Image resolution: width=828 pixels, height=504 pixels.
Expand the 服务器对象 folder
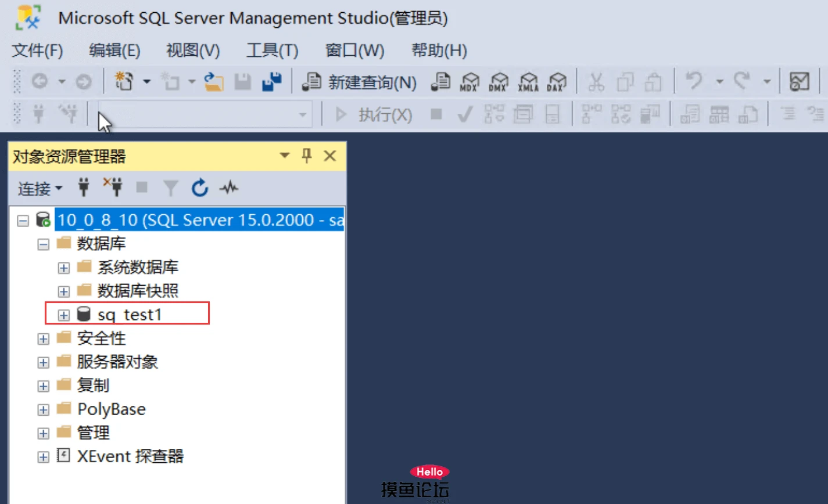tap(44, 362)
